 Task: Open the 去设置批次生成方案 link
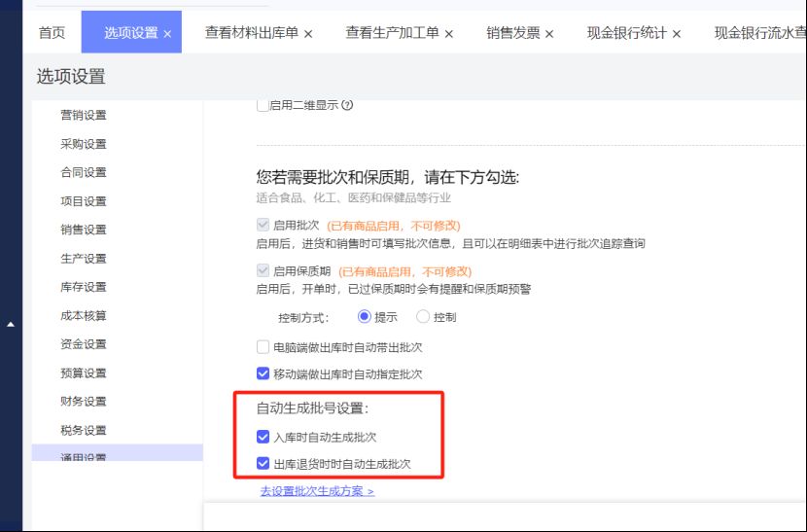pyautogui.click(x=317, y=491)
